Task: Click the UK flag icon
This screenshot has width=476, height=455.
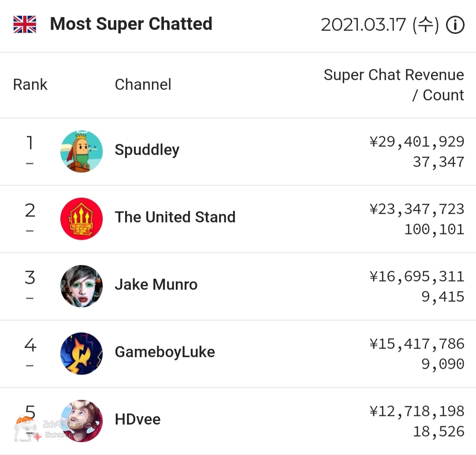Action: pos(25,24)
